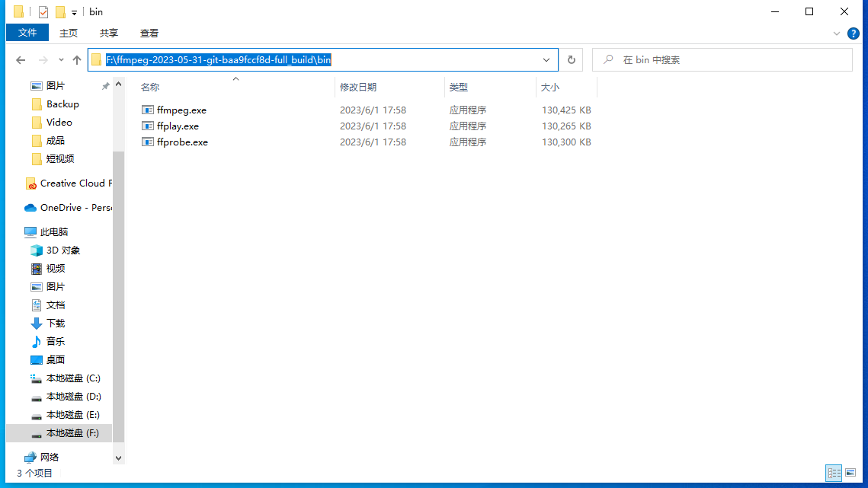Viewport: 868px width, 488px height.
Task: Select the ffprobe.exe executable
Action: tap(181, 142)
